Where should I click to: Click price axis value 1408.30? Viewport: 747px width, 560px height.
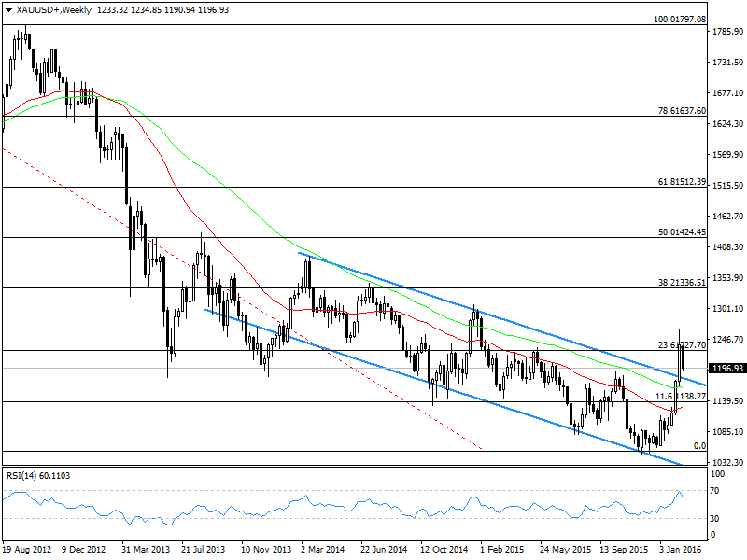728,247
